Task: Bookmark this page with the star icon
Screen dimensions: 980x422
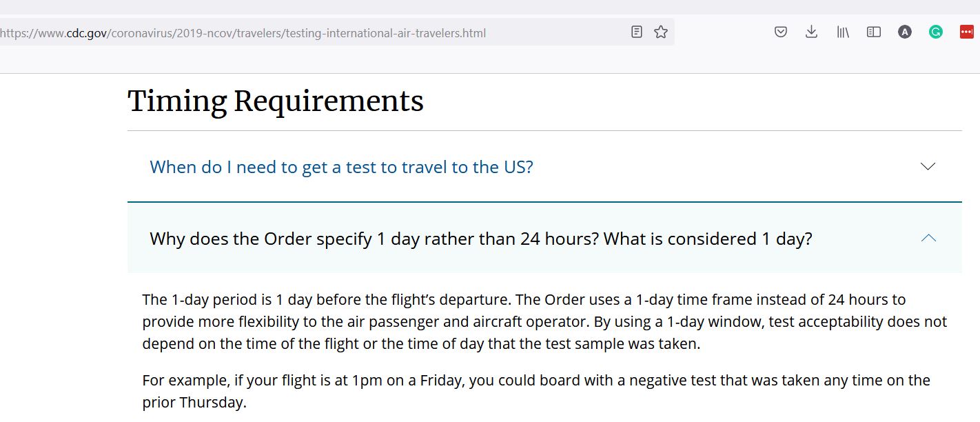Action: 661,32
